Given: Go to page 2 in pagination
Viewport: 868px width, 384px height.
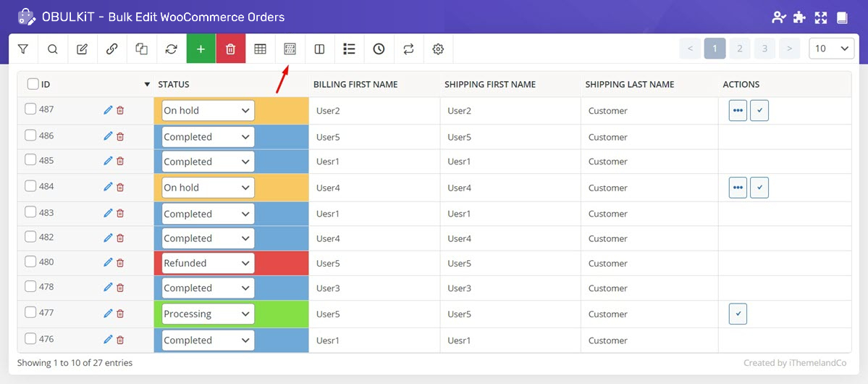Looking at the screenshot, I should [x=739, y=49].
